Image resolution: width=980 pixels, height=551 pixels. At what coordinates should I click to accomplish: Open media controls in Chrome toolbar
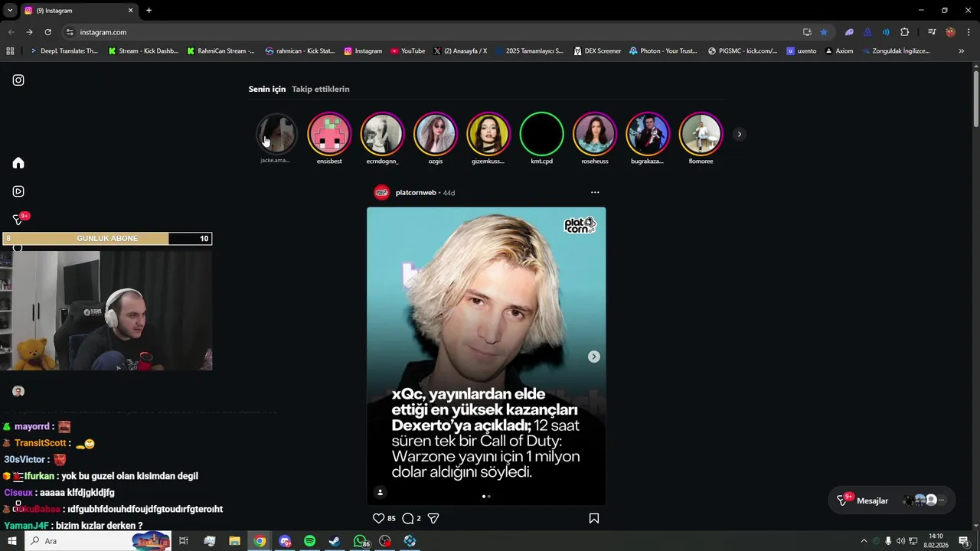coord(932,32)
